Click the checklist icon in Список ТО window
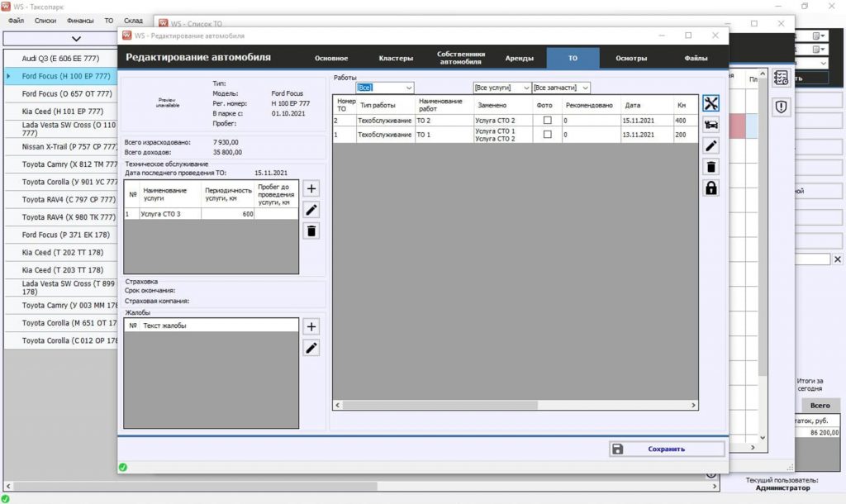Viewport: 846px width, 504px height. tap(781, 78)
